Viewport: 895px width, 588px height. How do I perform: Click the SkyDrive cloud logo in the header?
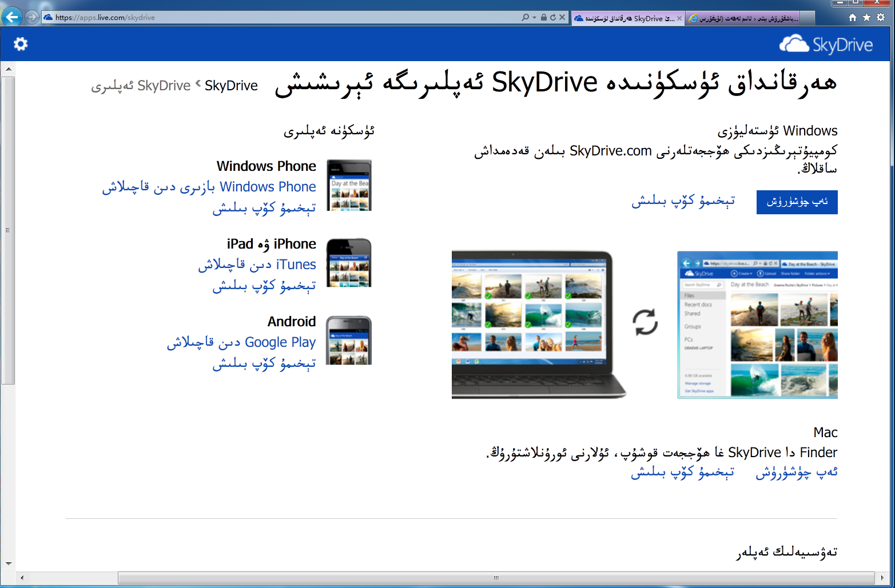(x=826, y=44)
